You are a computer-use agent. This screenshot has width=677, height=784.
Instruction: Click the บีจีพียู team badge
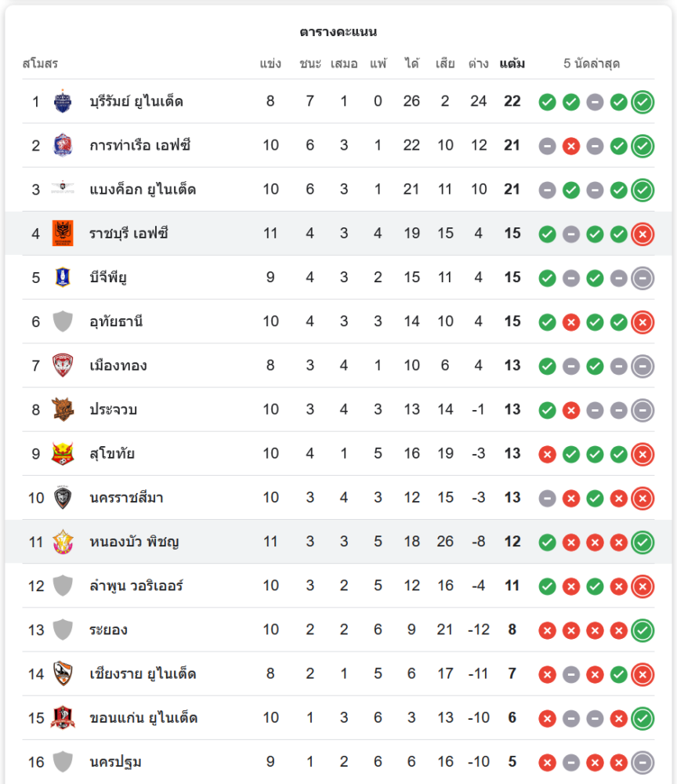pos(63,277)
